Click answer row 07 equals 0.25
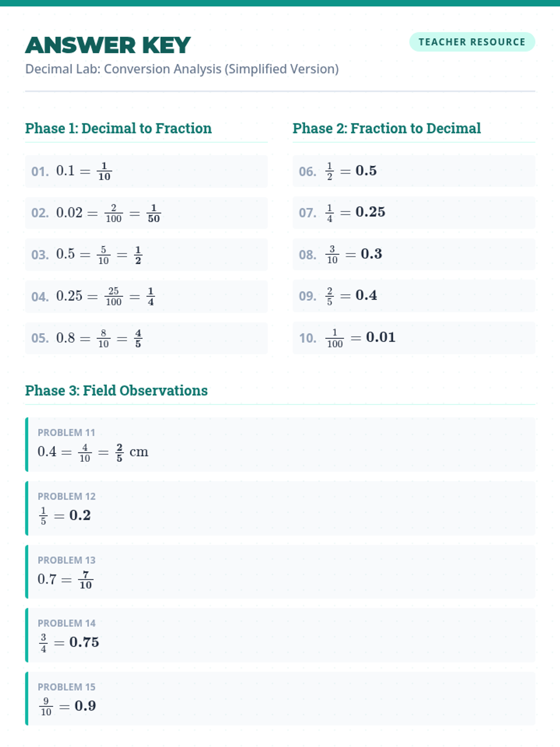 [x=413, y=212]
